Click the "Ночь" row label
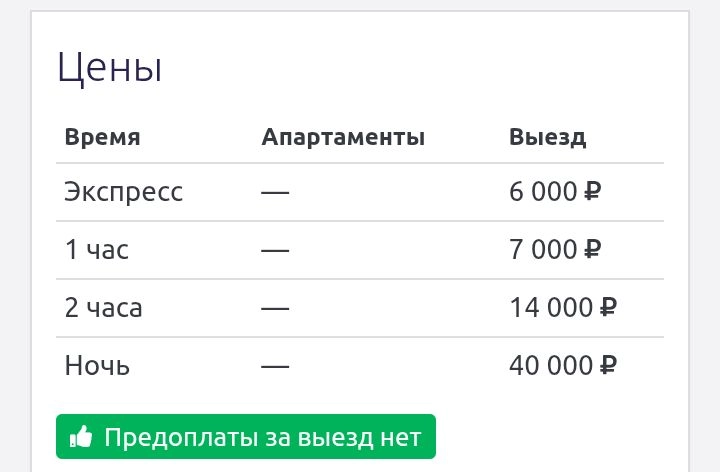The height and width of the screenshot is (472, 720). pyautogui.click(x=98, y=365)
